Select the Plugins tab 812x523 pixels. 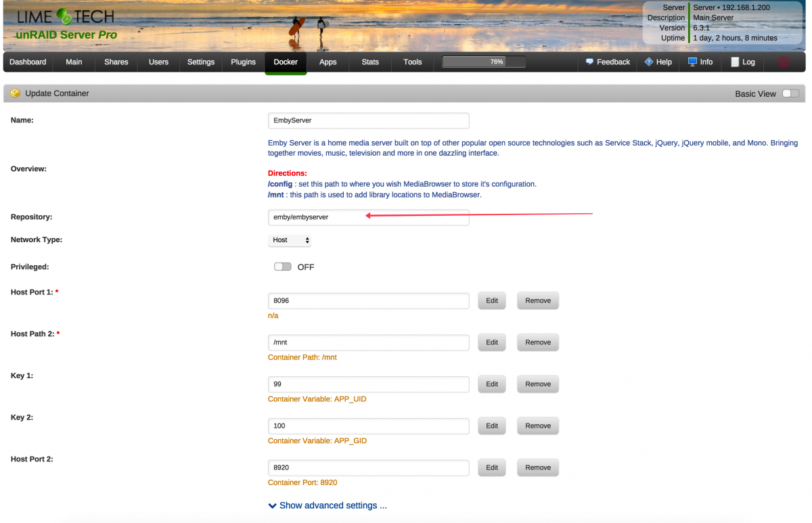click(243, 62)
